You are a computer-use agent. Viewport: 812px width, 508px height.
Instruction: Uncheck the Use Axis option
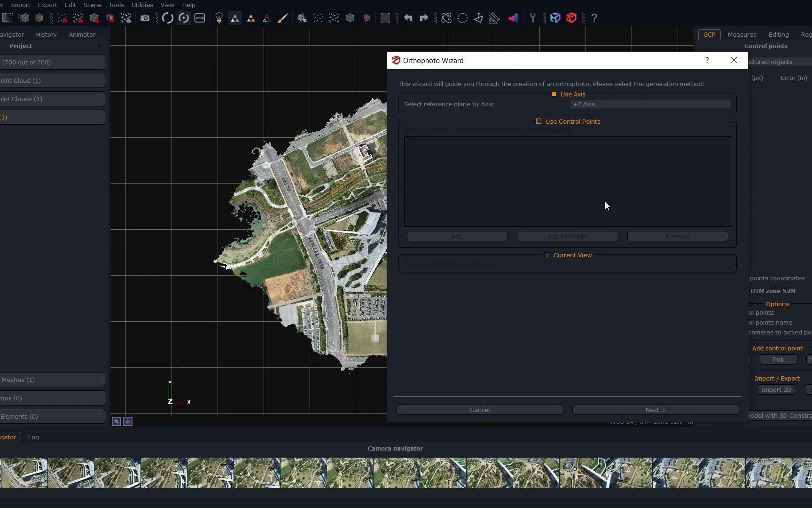554,94
